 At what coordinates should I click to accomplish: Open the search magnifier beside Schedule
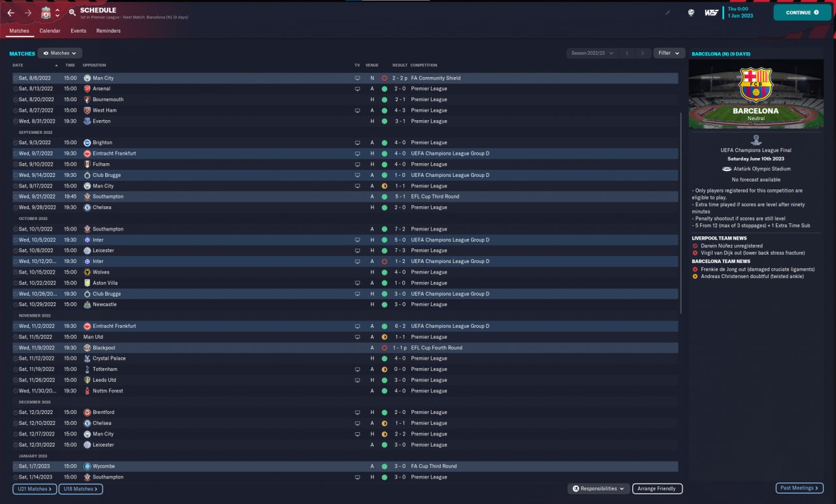(x=72, y=12)
